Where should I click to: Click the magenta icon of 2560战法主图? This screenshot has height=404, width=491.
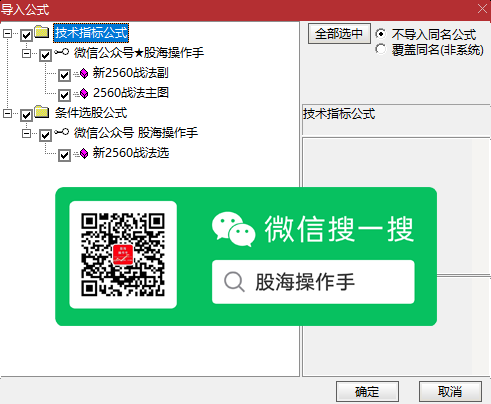tap(83, 93)
